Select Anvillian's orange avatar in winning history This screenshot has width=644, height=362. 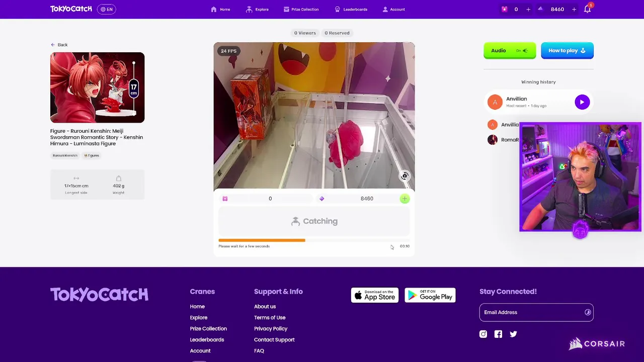click(x=495, y=102)
